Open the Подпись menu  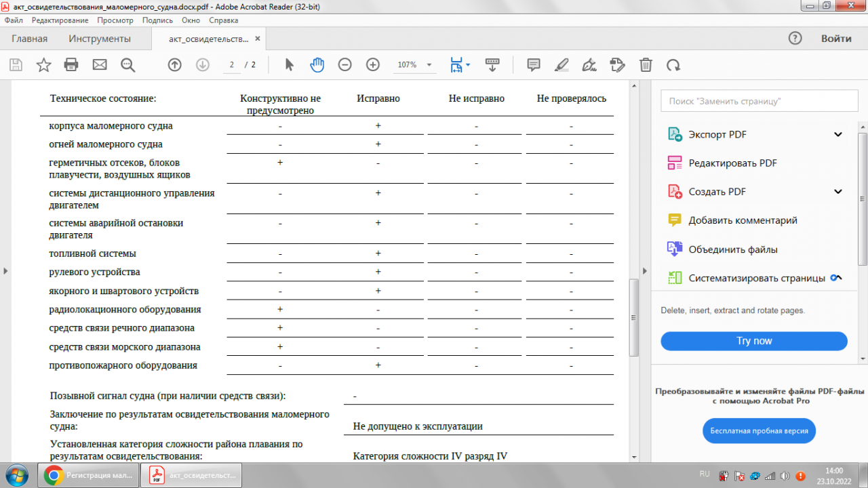pos(158,20)
